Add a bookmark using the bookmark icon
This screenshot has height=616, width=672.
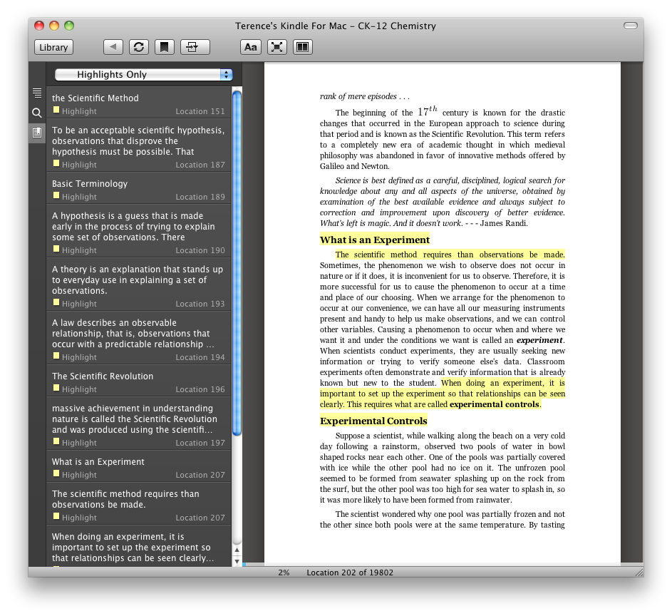165,46
